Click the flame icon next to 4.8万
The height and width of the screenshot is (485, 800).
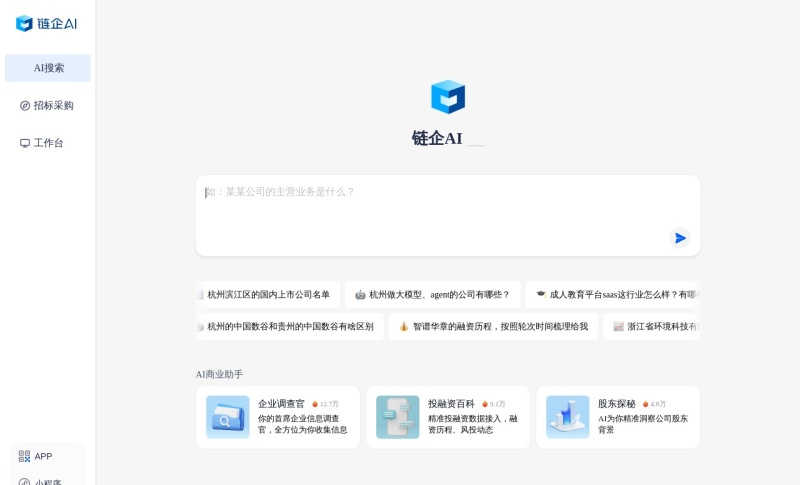645,404
